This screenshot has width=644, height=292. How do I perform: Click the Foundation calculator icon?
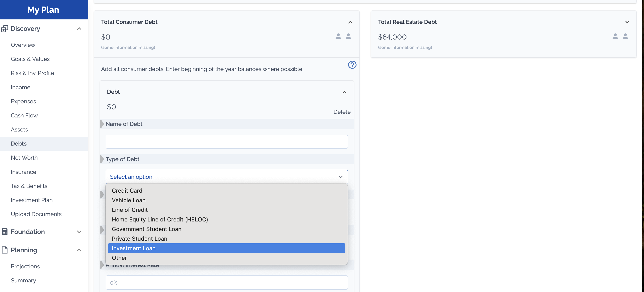pyautogui.click(x=4, y=232)
